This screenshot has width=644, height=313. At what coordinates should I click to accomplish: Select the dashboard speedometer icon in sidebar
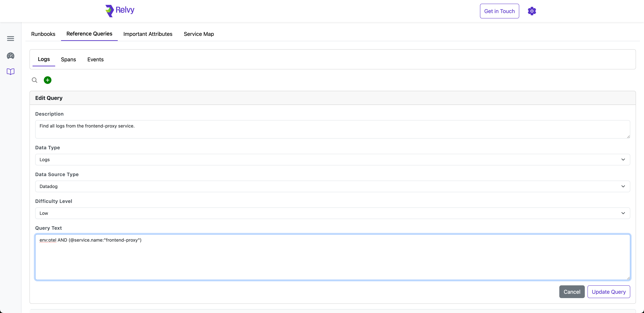(x=10, y=56)
